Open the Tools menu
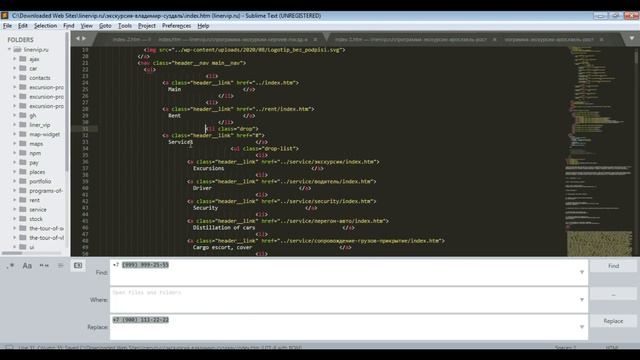640x360 pixels. coord(124,26)
